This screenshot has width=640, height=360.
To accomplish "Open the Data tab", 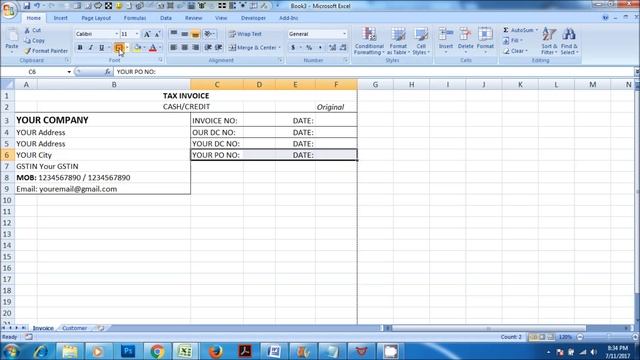I will [166, 18].
